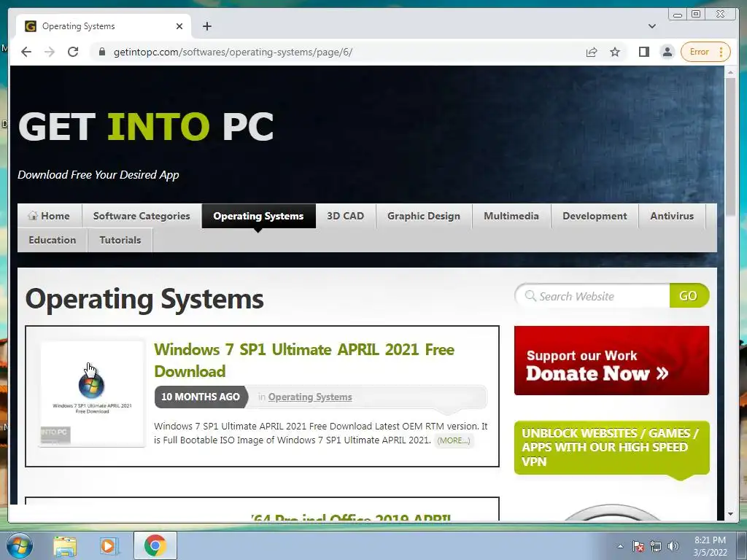This screenshot has height=560, width=747.
Task: Show hidden tray icons arrow
Action: [620, 546]
